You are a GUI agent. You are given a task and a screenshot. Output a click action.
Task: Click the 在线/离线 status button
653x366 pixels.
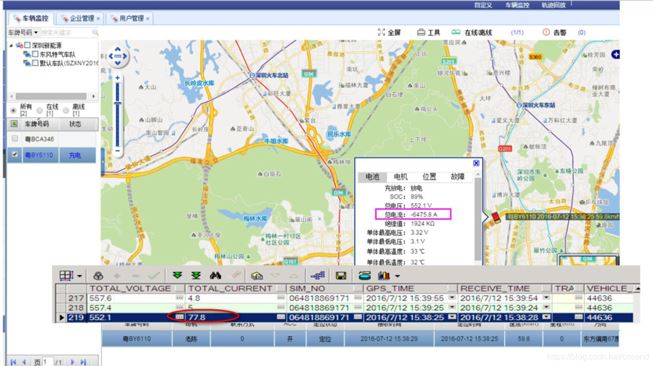(x=472, y=32)
